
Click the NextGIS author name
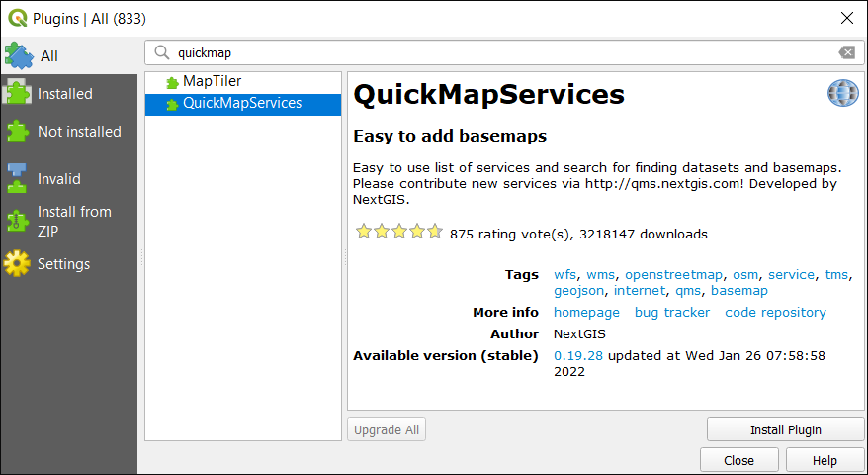coord(579,334)
